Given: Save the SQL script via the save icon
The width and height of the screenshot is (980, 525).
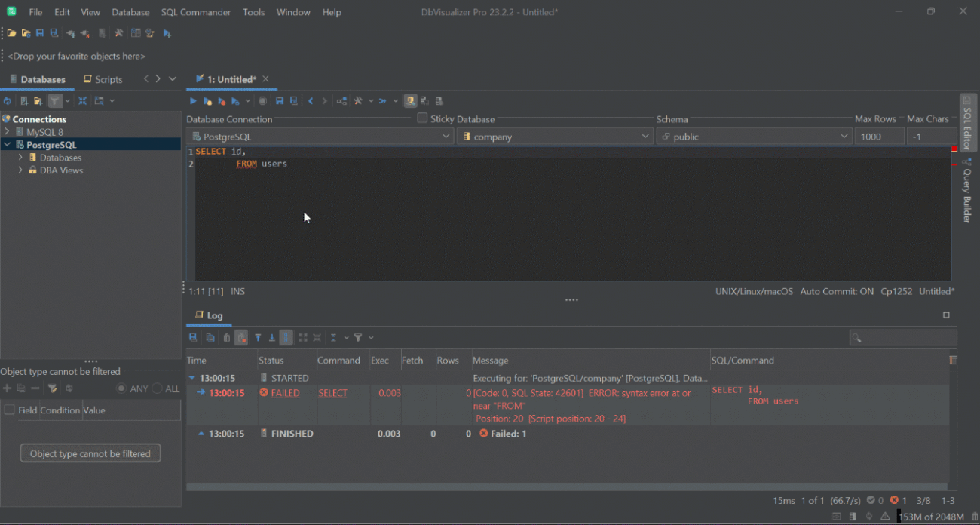Looking at the screenshot, I should 279,100.
